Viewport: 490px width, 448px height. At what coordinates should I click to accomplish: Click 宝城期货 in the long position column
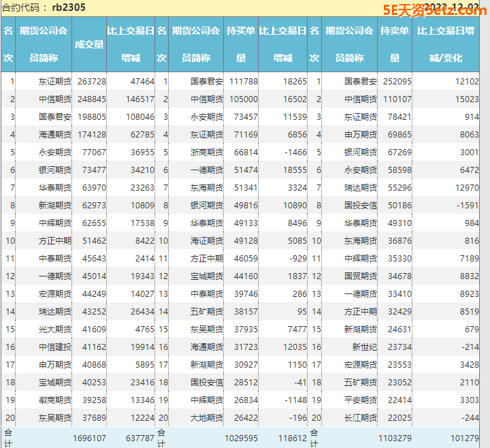207,276
